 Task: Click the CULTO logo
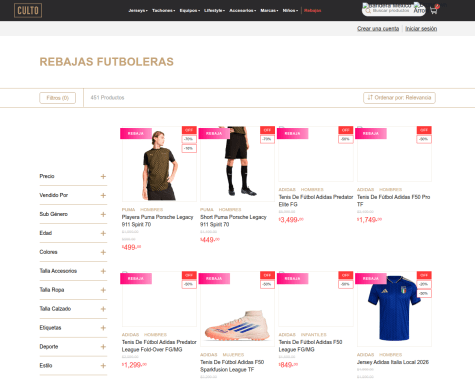coord(28,10)
